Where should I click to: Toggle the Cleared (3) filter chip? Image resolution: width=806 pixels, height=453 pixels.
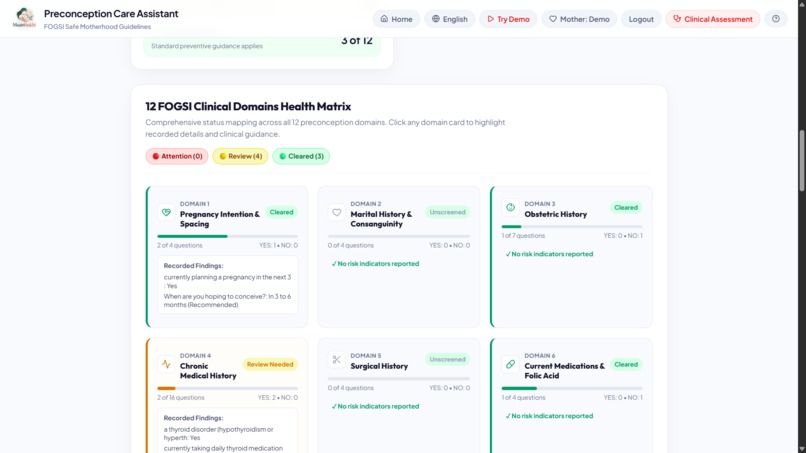tap(301, 156)
